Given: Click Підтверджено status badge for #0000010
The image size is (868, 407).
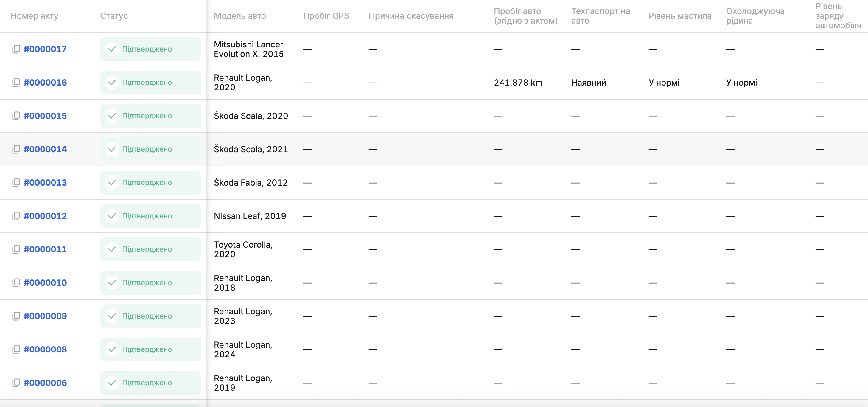Looking at the screenshot, I should point(151,283).
